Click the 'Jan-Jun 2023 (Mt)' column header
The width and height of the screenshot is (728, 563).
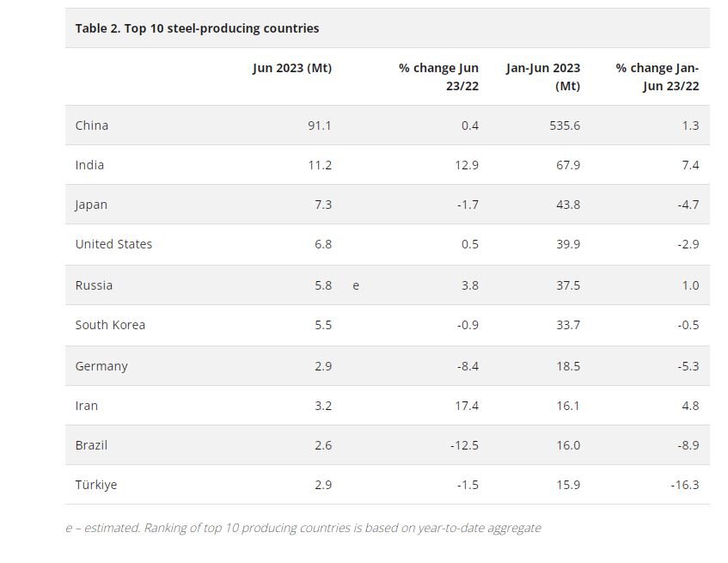pos(542,76)
